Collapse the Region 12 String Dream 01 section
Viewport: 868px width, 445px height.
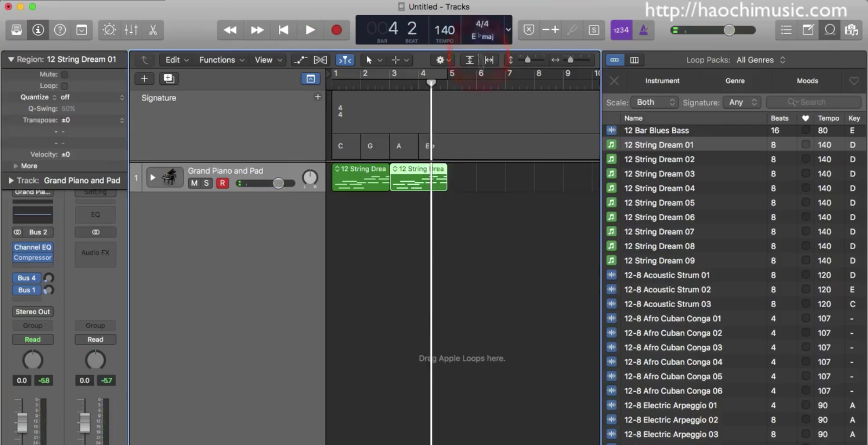click(x=10, y=59)
